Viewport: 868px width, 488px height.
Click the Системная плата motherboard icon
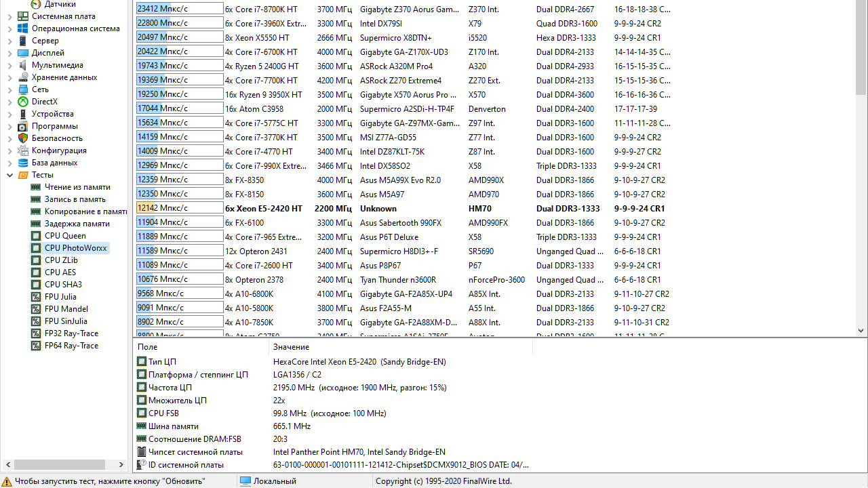pyautogui.click(x=23, y=16)
